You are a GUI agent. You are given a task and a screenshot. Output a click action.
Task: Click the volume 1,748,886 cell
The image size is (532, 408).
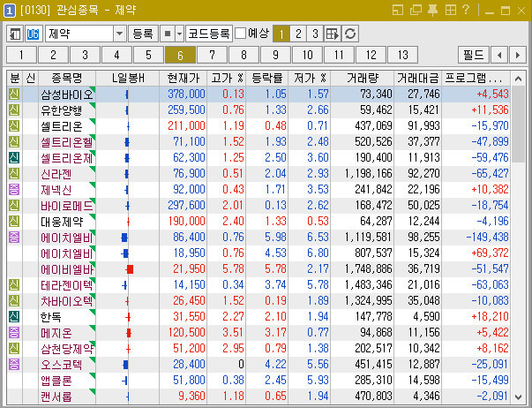pyautogui.click(x=369, y=269)
